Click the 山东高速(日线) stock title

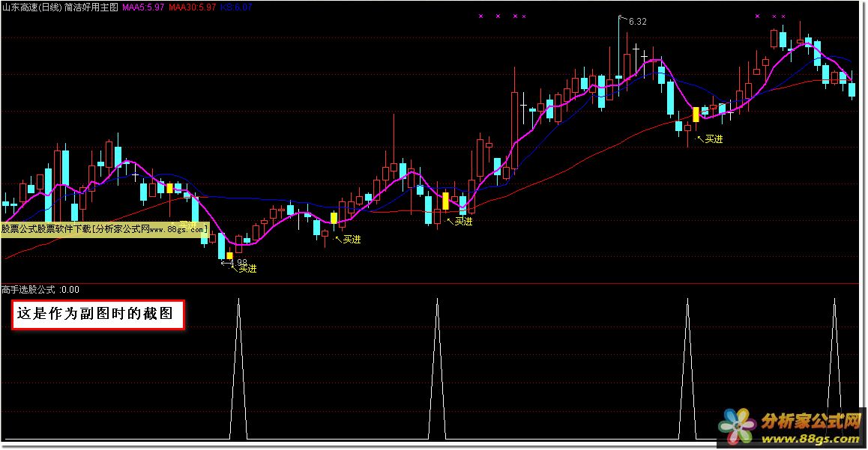(x=31, y=7)
